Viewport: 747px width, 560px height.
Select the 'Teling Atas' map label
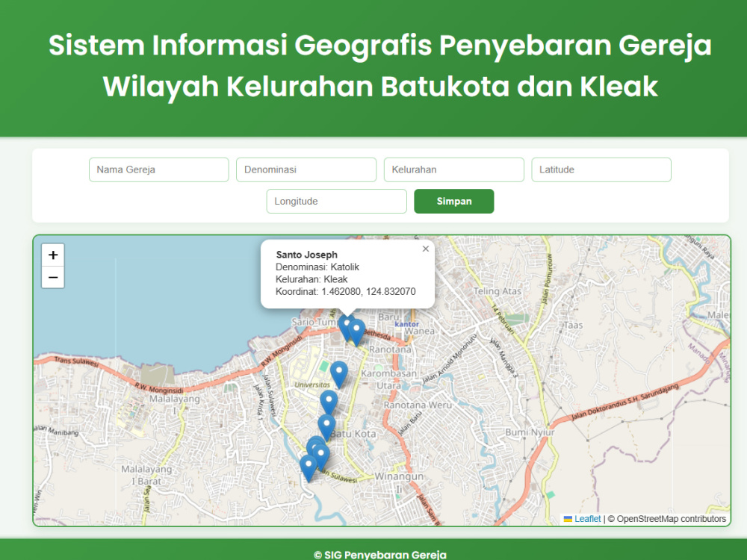coord(498,291)
